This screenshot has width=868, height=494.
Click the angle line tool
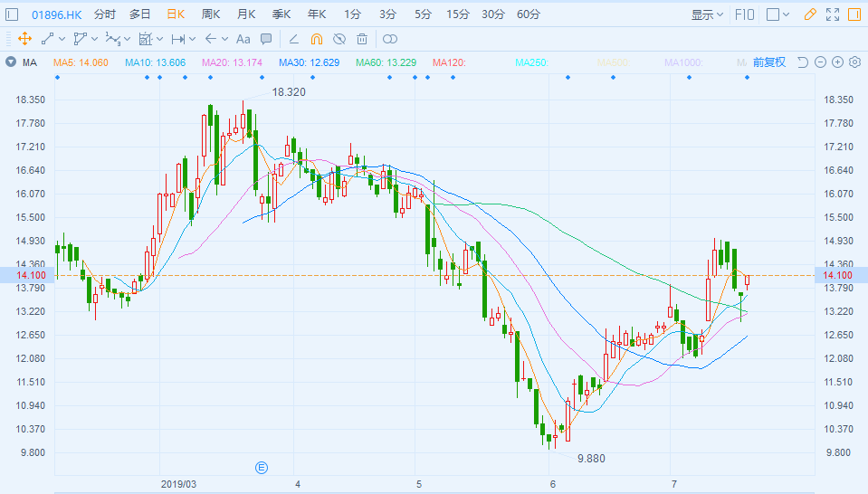tap(294, 39)
